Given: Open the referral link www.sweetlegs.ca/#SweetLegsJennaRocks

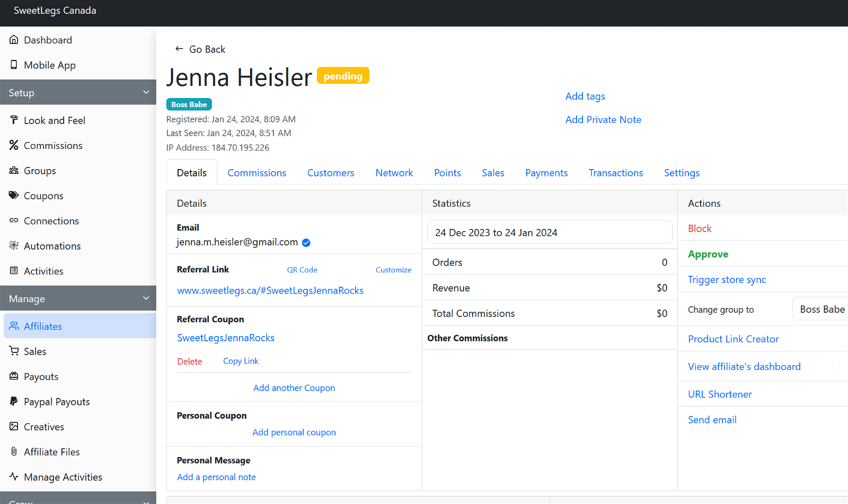Looking at the screenshot, I should click(x=270, y=290).
